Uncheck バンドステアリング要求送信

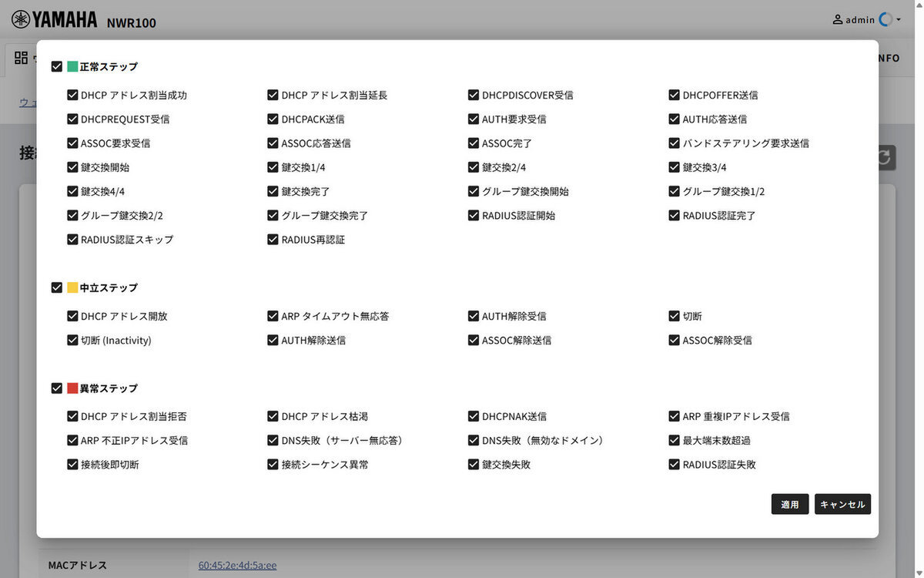(675, 143)
